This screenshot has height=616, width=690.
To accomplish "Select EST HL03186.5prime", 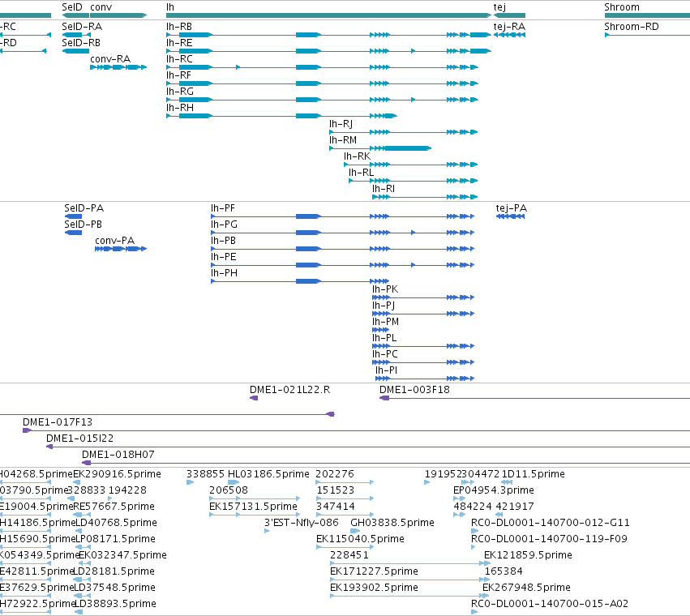I will (234, 483).
